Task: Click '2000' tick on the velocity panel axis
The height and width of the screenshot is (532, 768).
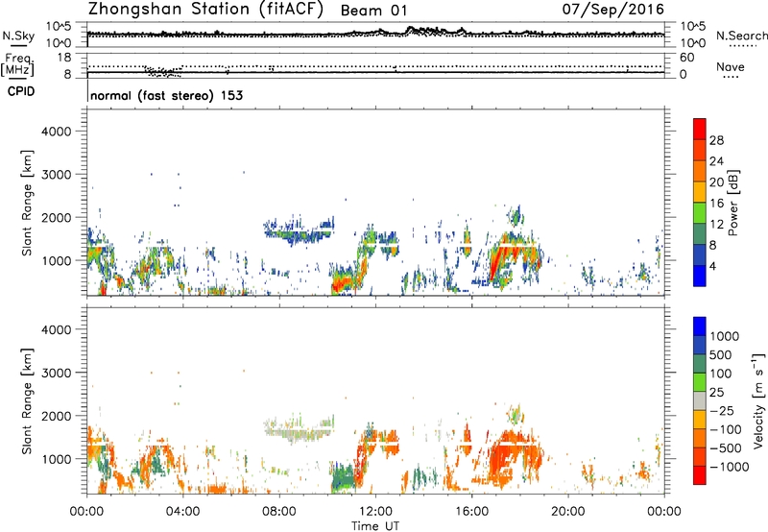Action: point(56,416)
